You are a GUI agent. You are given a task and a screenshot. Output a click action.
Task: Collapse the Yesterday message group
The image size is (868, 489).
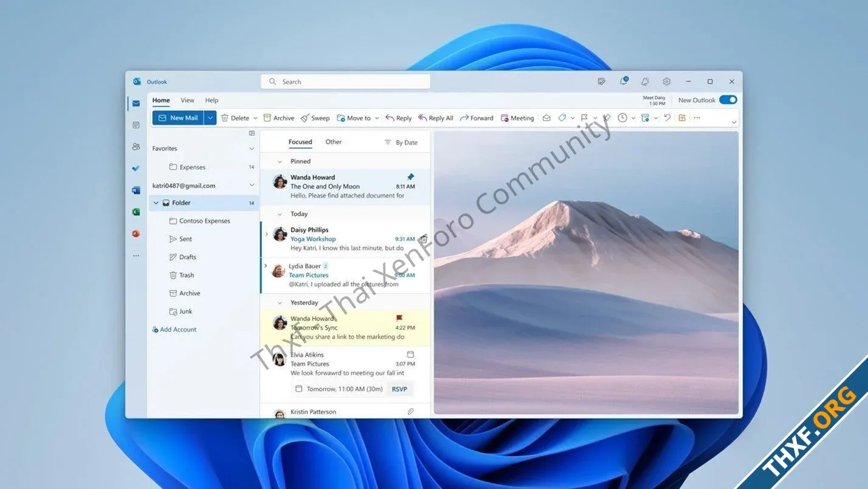click(280, 303)
